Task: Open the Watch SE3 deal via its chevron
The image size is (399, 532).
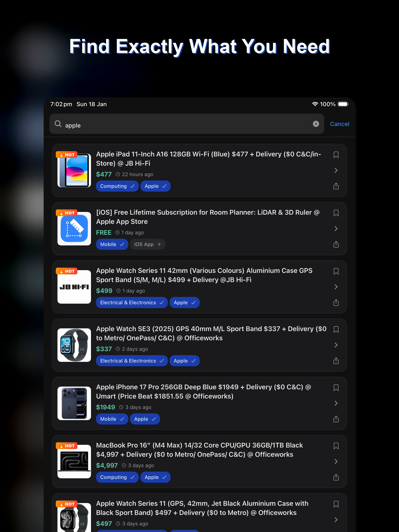Action: click(336, 345)
